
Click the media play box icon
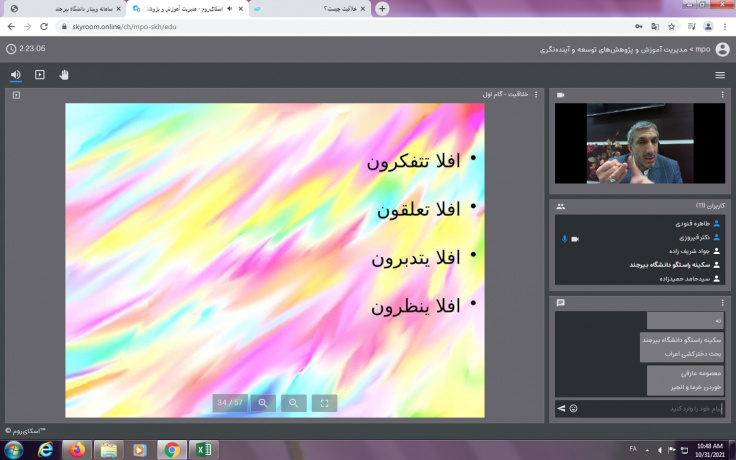(40, 74)
